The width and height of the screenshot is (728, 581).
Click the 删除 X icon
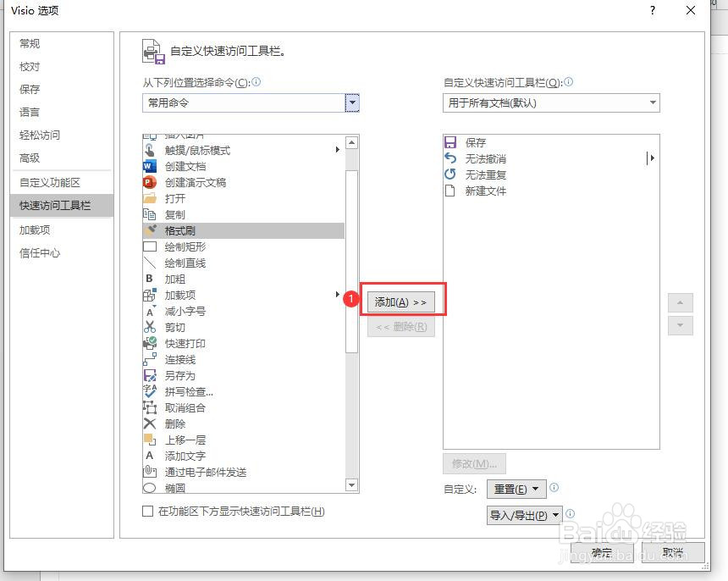[x=150, y=423]
